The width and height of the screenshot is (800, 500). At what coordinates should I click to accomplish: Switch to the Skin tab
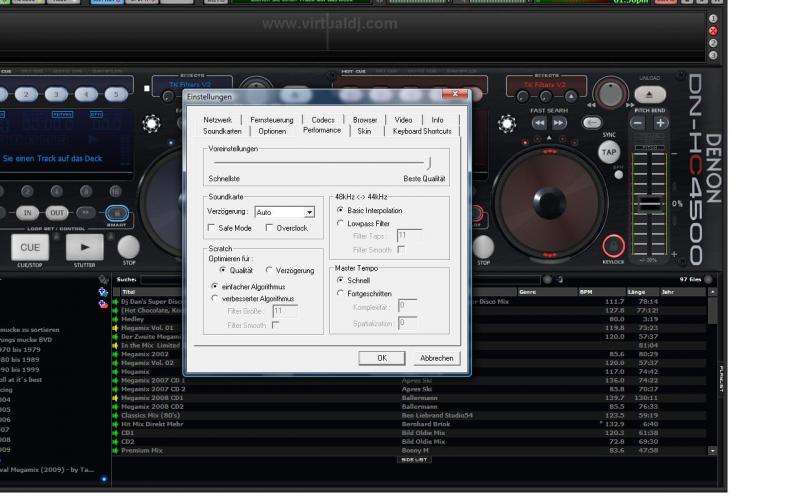click(x=364, y=131)
